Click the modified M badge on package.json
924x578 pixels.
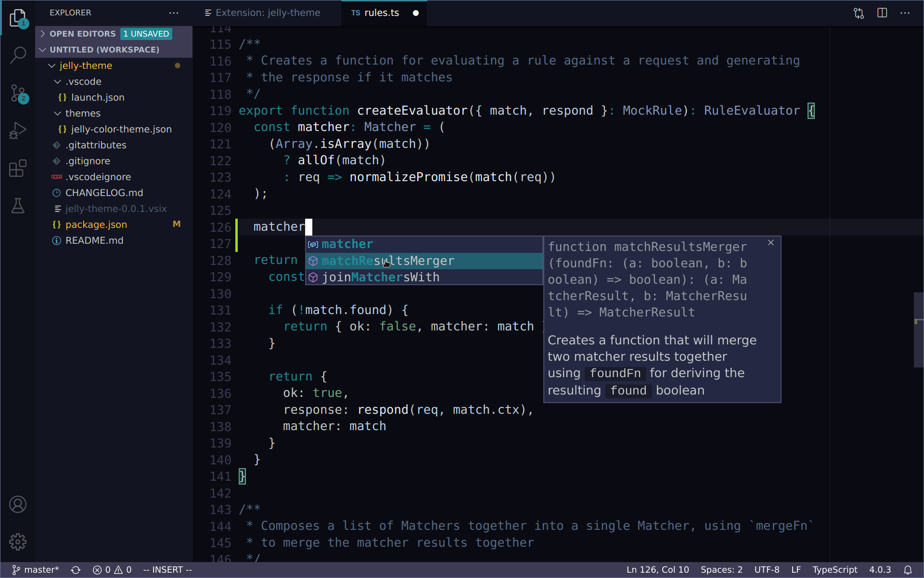tap(177, 224)
